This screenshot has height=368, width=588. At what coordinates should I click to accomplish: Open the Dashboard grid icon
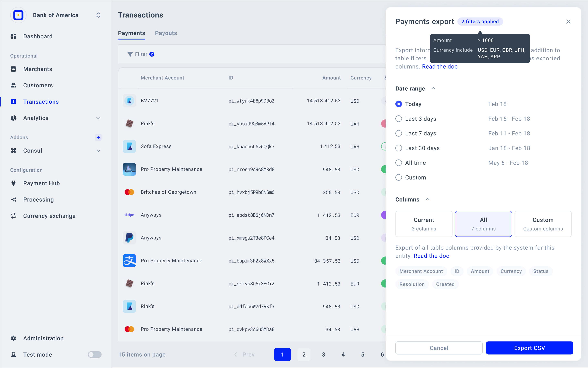tap(14, 36)
